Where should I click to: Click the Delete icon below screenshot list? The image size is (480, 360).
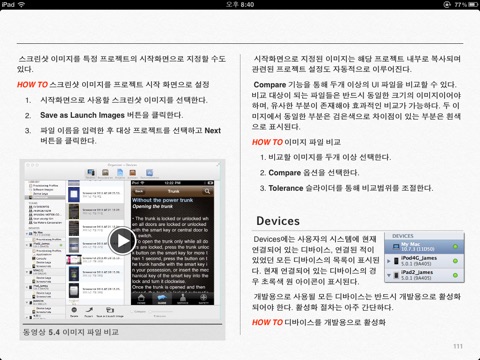pyautogui.click(x=74, y=311)
